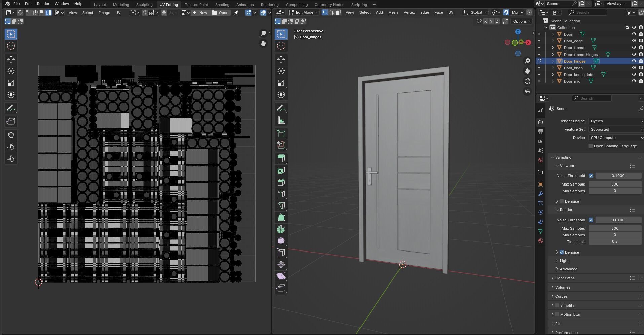
Task: Disable Render Denoise checkbox
Action: coord(562,252)
